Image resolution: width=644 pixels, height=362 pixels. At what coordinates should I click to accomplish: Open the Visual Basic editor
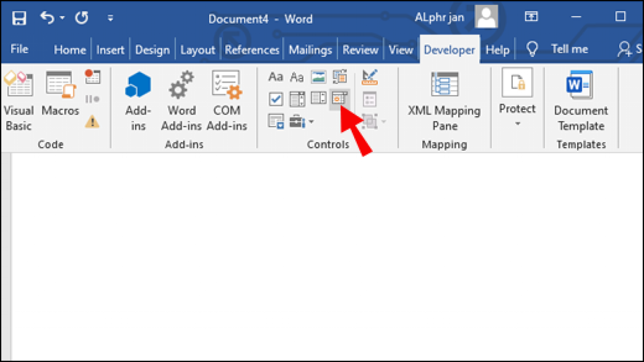[x=19, y=98]
